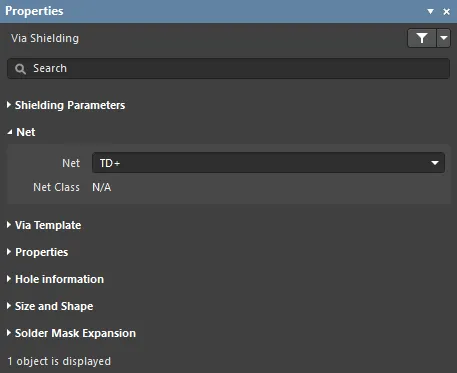Image resolution: width=457 pixels, height=373 pixels.
Task: Click into the Search field
Action: point(228,69)
